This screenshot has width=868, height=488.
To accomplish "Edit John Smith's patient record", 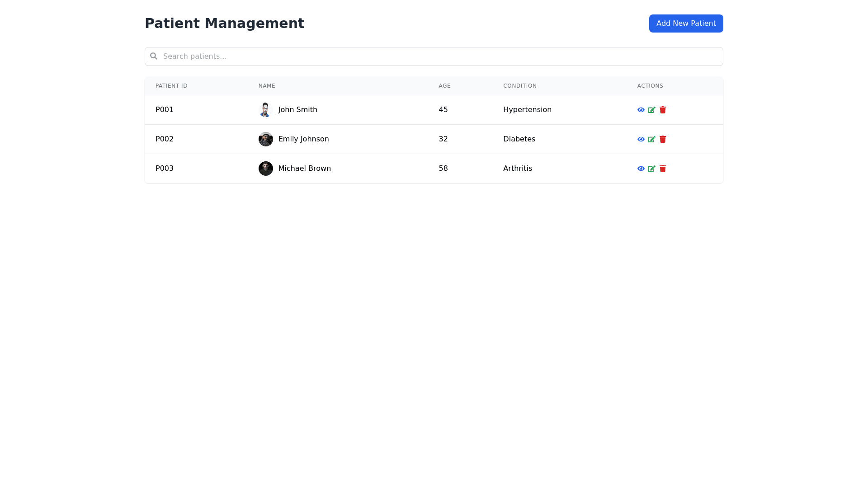I will 651,110.
